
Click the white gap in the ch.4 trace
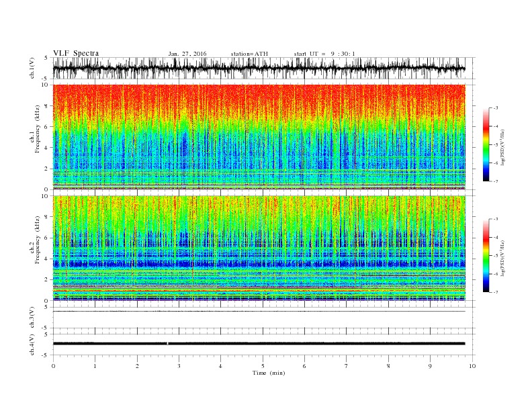(167, 344)
